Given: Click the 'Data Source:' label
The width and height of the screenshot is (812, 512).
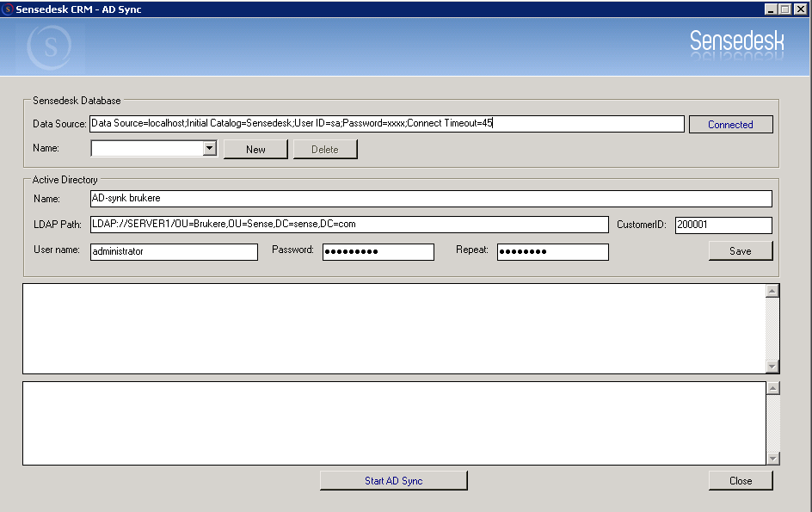Looking at the screenshot, I should pyautogui.click(x=59, y=124).
